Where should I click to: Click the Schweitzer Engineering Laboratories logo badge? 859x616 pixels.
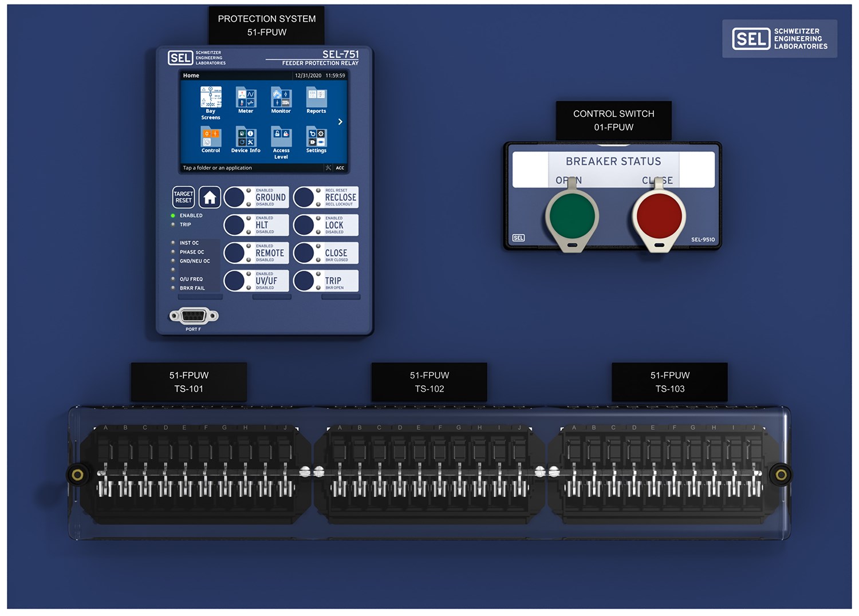pos(780,39)
